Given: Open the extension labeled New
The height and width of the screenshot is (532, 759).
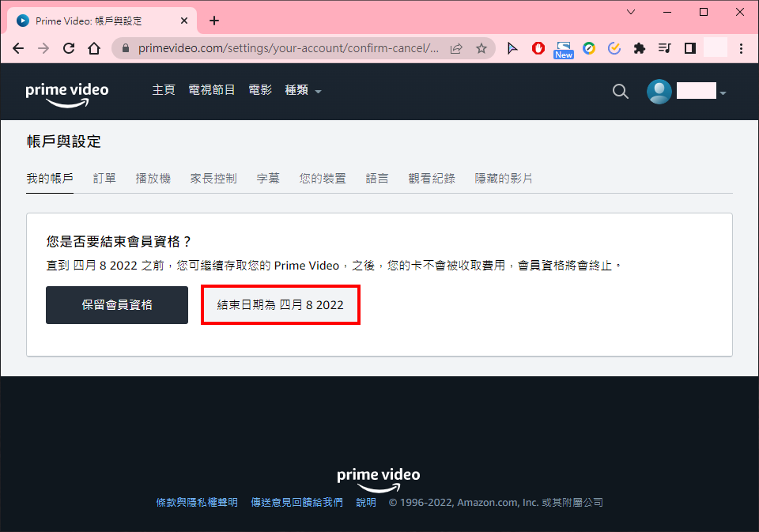Looking at the screenshot, I should [x=564, y=50].
